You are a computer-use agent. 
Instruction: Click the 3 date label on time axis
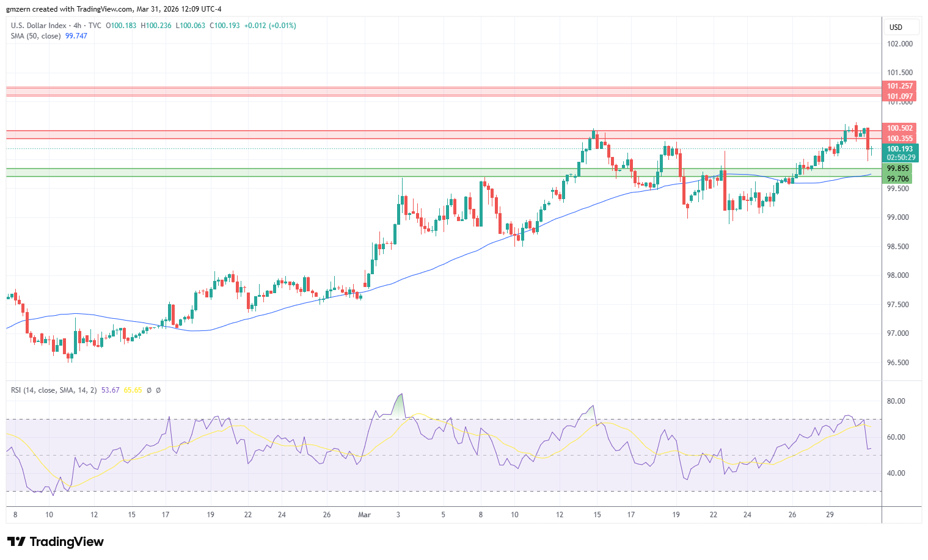coord(398,515)
